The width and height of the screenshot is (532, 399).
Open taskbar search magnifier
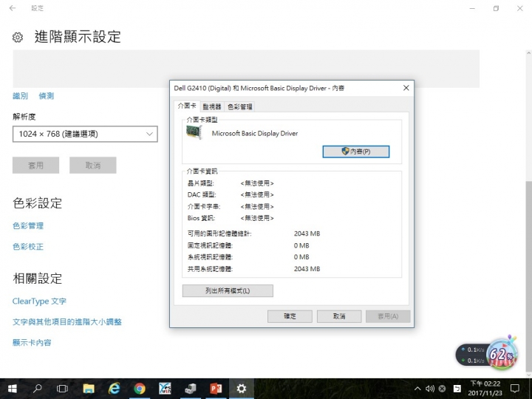coord(38,389)
